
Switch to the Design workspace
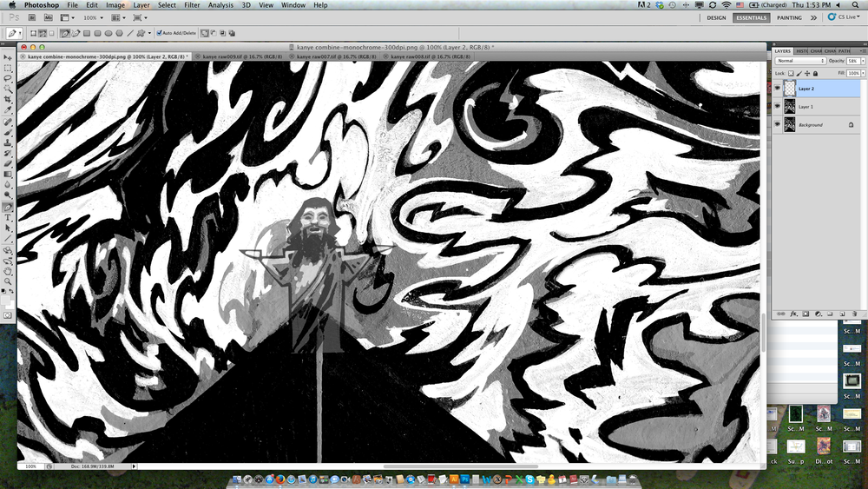pyautogui.click(x=716, y=17)
